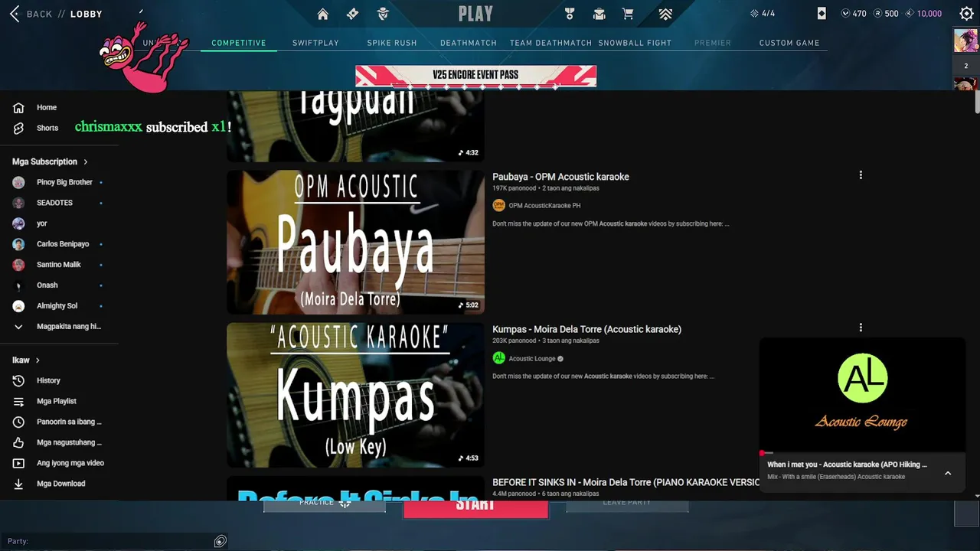
Task: Expand the Ikaw section arrow
Action: point(38,360)
